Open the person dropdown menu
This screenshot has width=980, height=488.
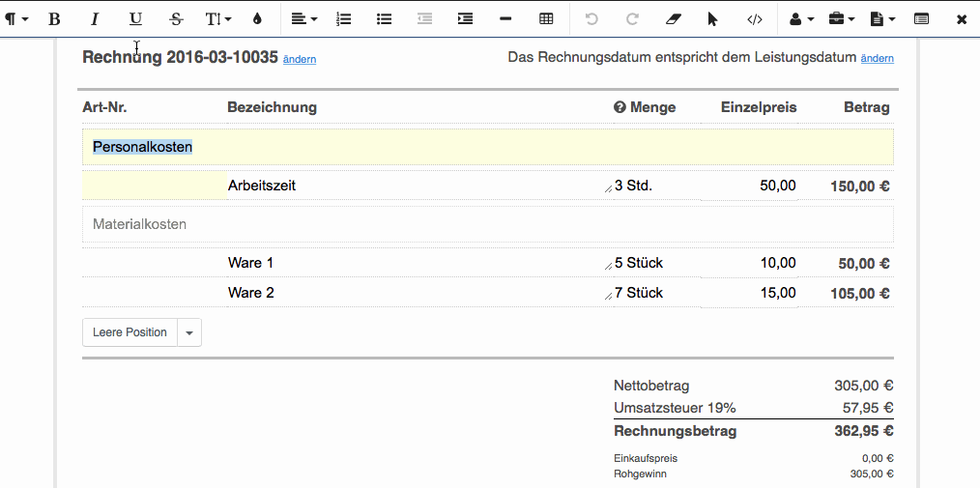pos(801,19)
